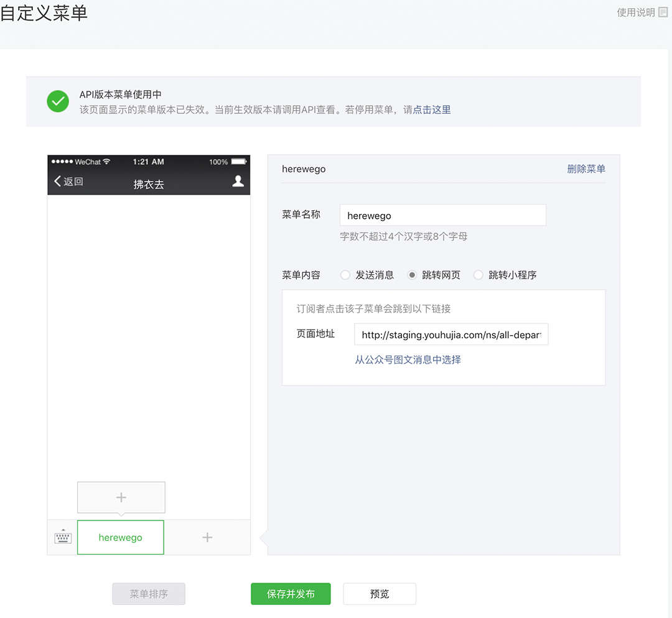Click the plus button to add a submenu

coord(121,497)
